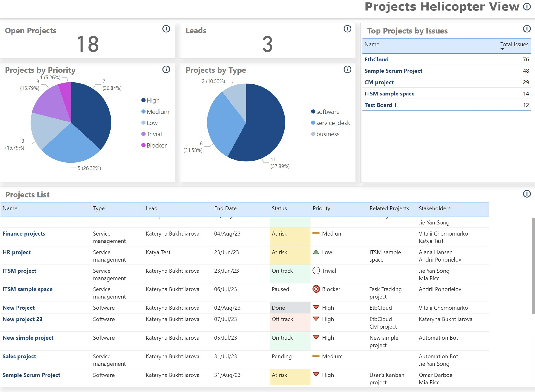Click the Projects List vertical scrollbar
This screenshot has width=535, height=392.
tap(533, 266)
